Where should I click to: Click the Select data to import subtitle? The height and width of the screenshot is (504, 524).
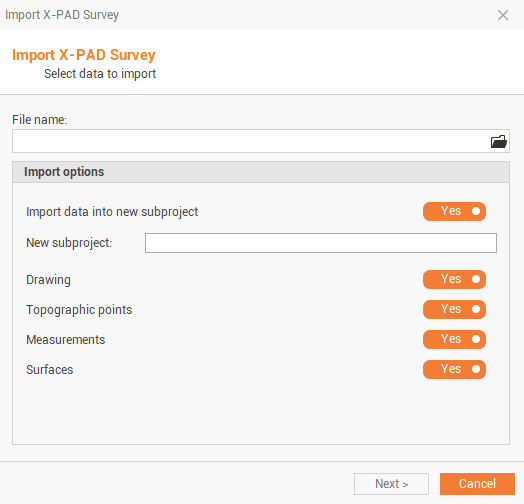click(x=100, y=74)
